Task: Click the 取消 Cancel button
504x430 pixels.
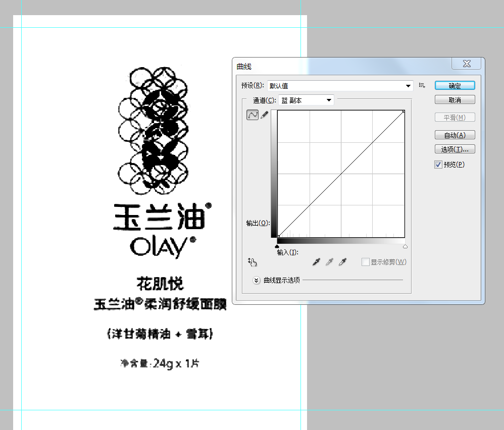Action: (455, 100)
